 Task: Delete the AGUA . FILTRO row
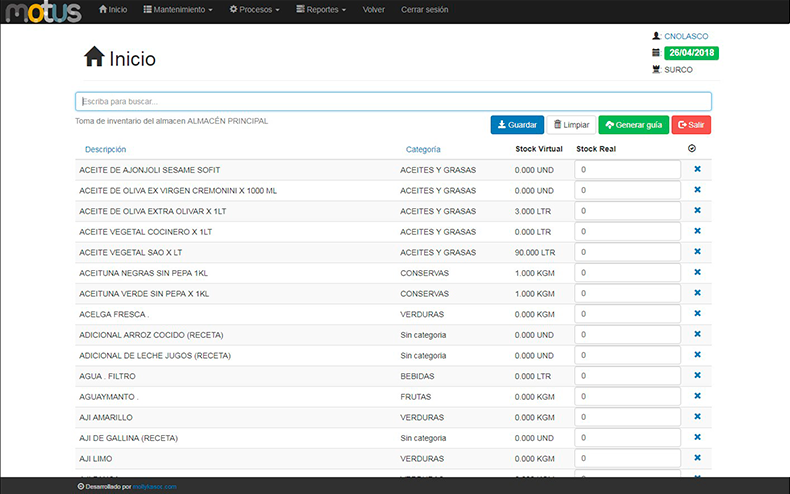[x=697, y=376]
